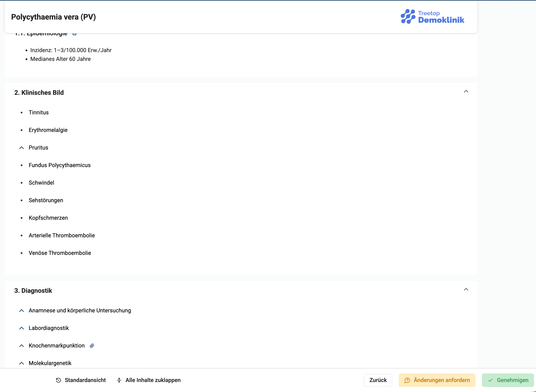Select the Venöse Thromboembolie entry
Screen dimensions: 536x392
pos(60,253)
